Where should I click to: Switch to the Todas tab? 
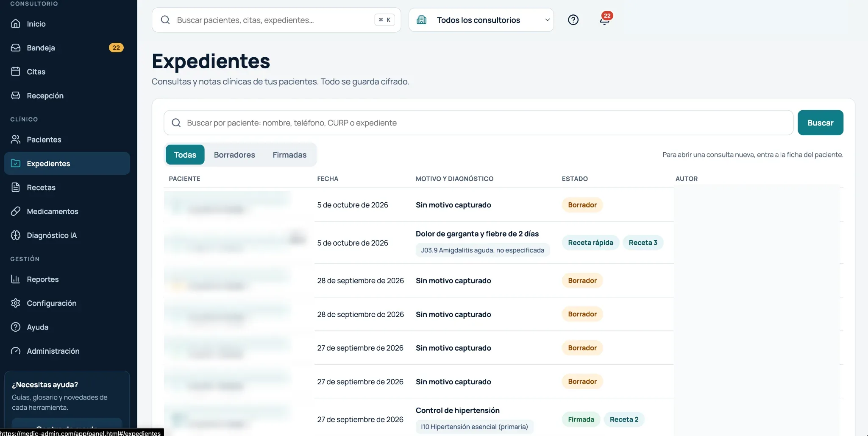click(x=185, y=155)
